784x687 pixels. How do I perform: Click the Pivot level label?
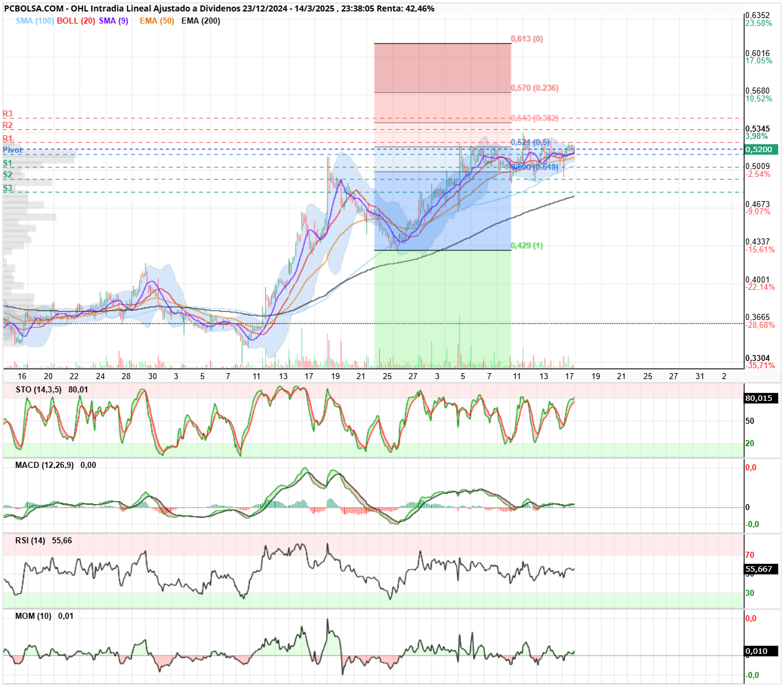click(x=13, y=150)
